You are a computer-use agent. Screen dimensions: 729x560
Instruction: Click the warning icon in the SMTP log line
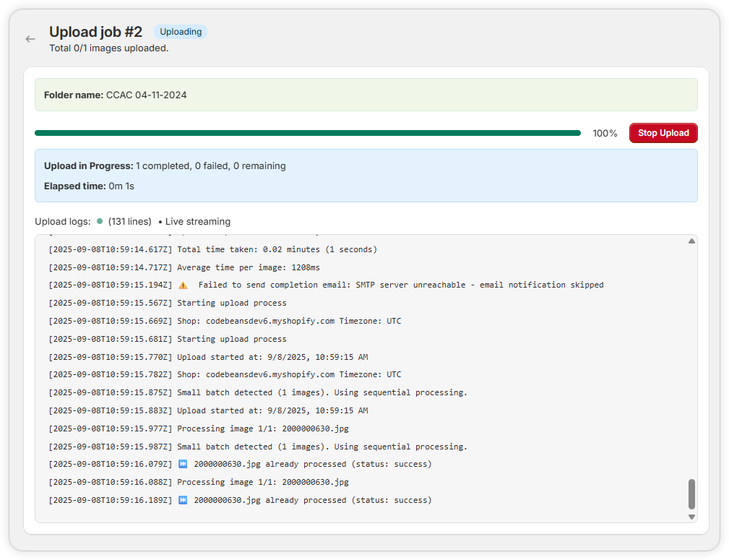point(183,285)
